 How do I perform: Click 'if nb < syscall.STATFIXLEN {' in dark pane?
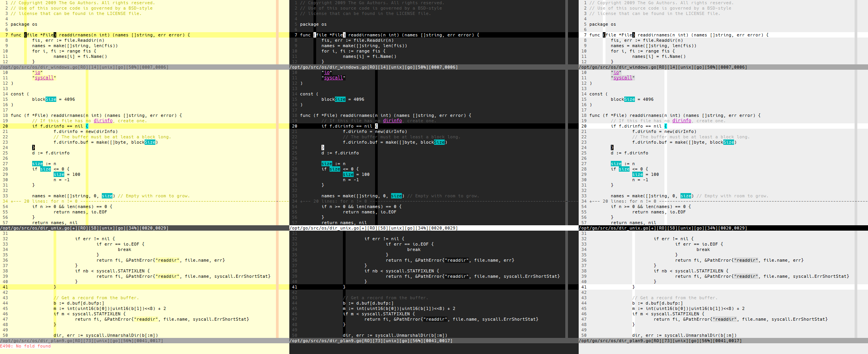click(x=402, y=271)
